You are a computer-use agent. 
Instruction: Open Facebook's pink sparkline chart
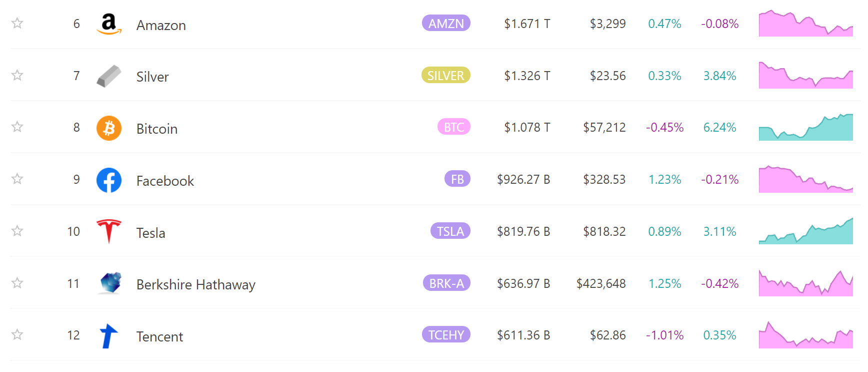(806, 179)
